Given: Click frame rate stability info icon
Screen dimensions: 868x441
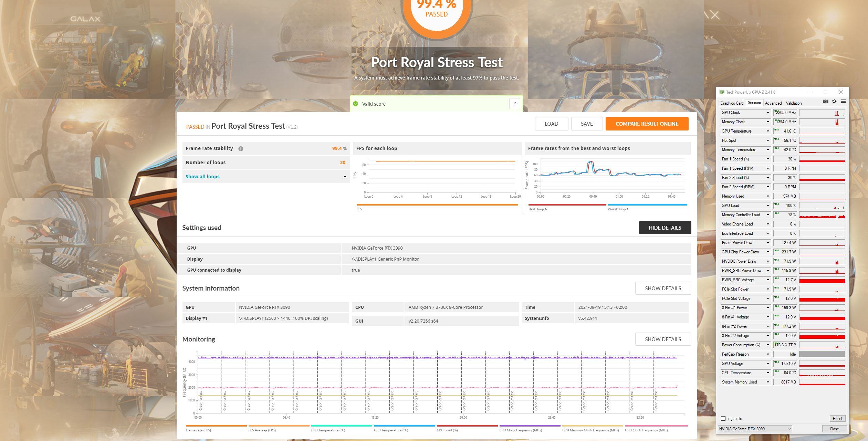Looking at the screenshot, I should (x=241, y=149).
